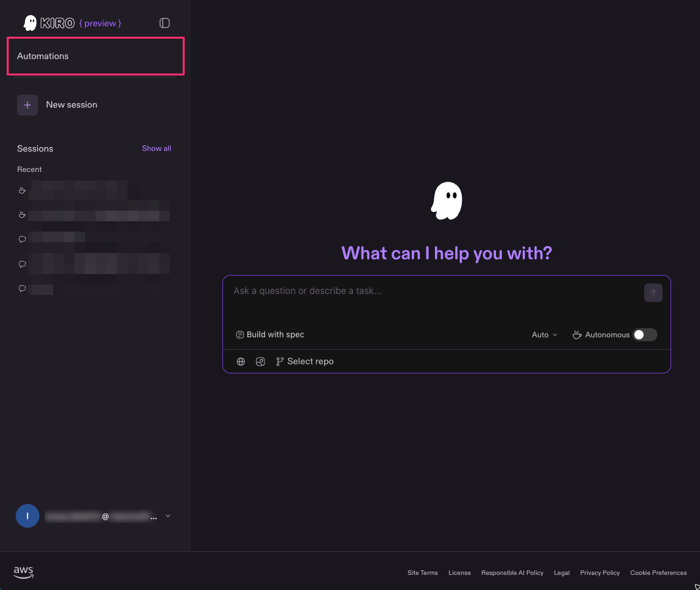Click the preview label next to Kiro
Image resolution: width=700 pixels, height=590 pixels.
pos(100,23)
